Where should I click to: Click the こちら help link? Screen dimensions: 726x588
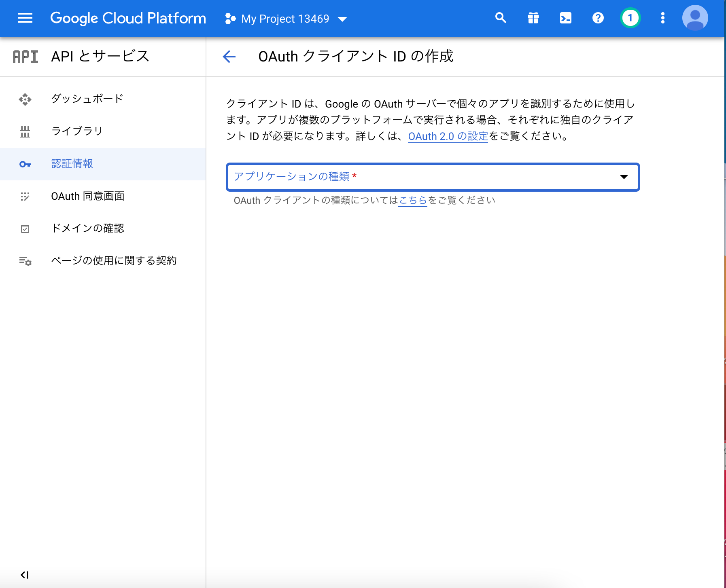point(412,200)
